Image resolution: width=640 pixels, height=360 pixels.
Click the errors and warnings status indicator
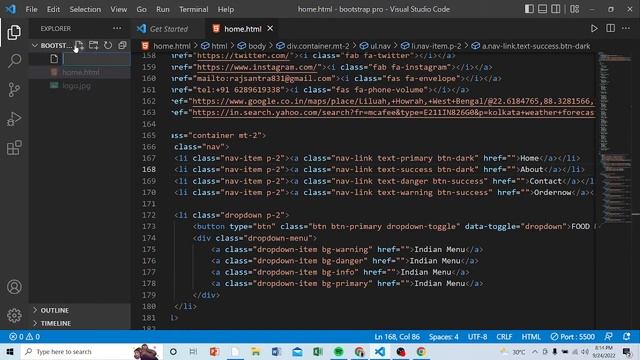pos(24,337)
